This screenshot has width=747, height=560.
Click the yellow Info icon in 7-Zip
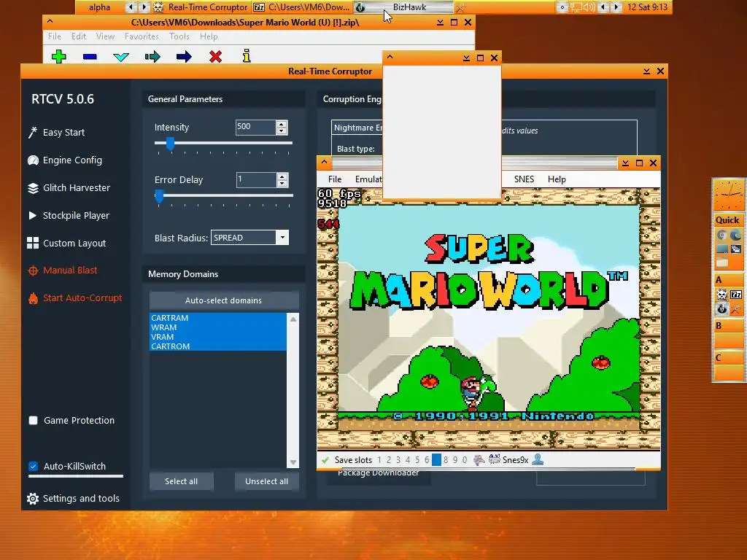[x=247, y=55]
